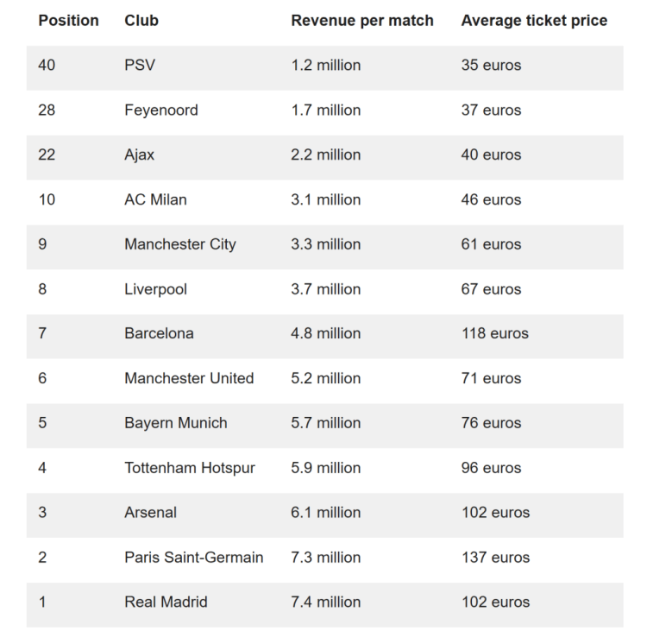The height and width of the screenshot is (644, 647).
Task: Select the AC Milan cell
Action: [155, 199]
